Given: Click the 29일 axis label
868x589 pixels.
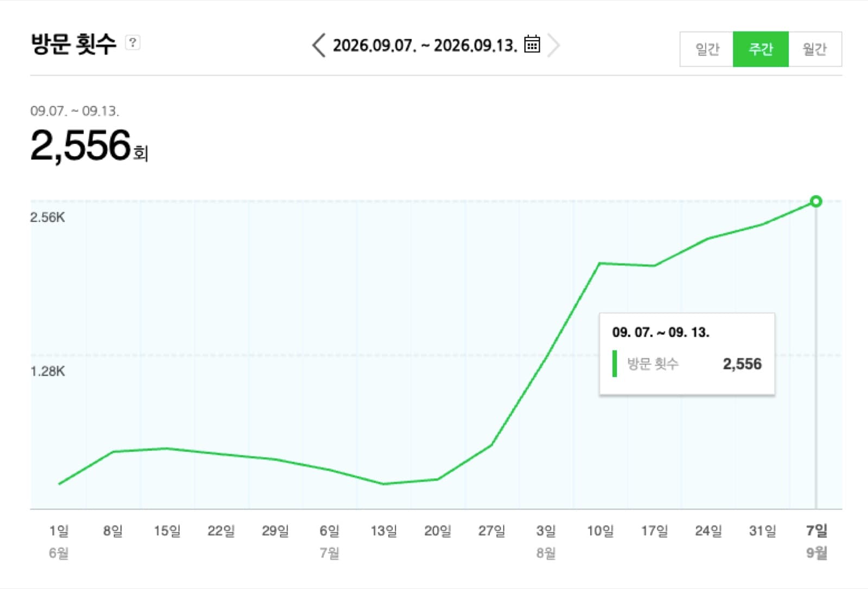Looking at the screenshot, I should point(275,530).
